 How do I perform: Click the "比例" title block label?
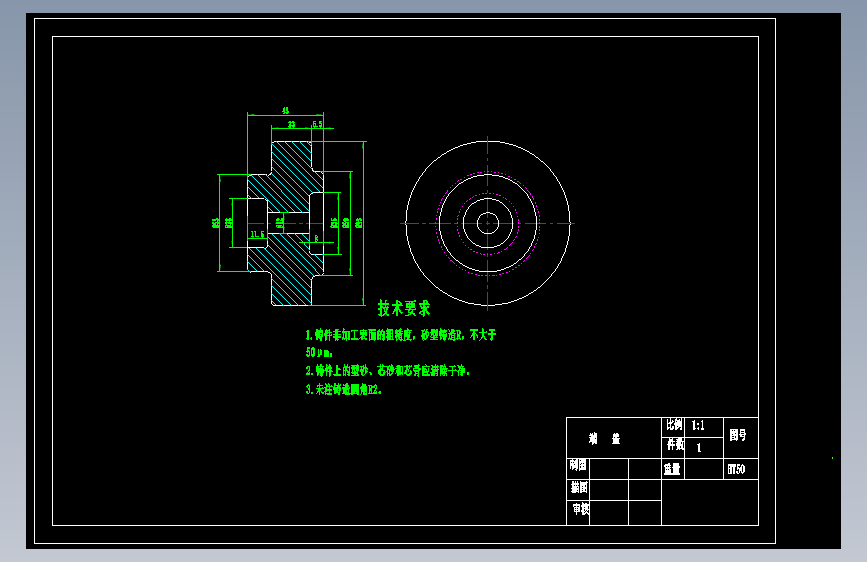tap(674, 425)
